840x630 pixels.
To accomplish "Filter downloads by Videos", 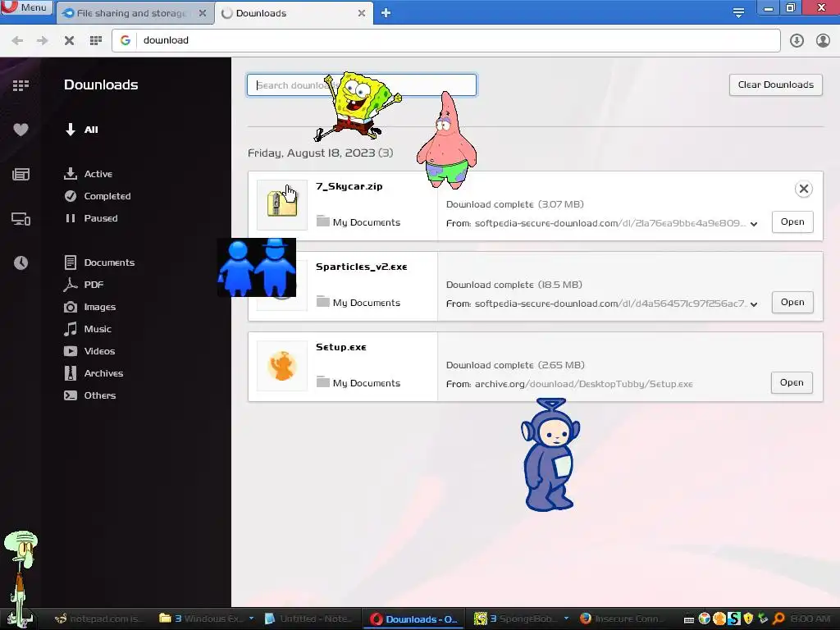I will pos(89,351).
